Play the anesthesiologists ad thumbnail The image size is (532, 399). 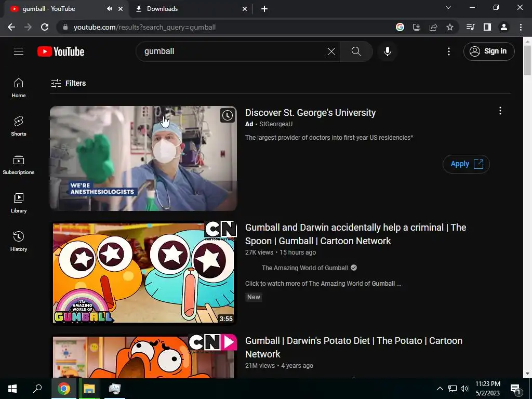point(143,158)
